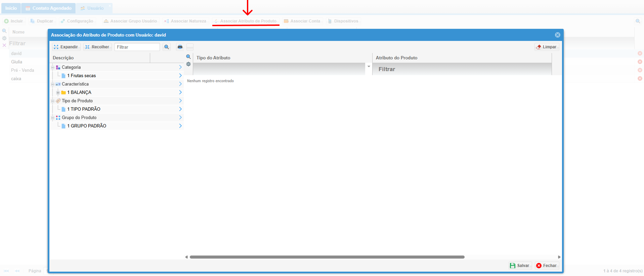Click the blue arrow on the Categoria row
644x276 pixels.
click(180, 67)
